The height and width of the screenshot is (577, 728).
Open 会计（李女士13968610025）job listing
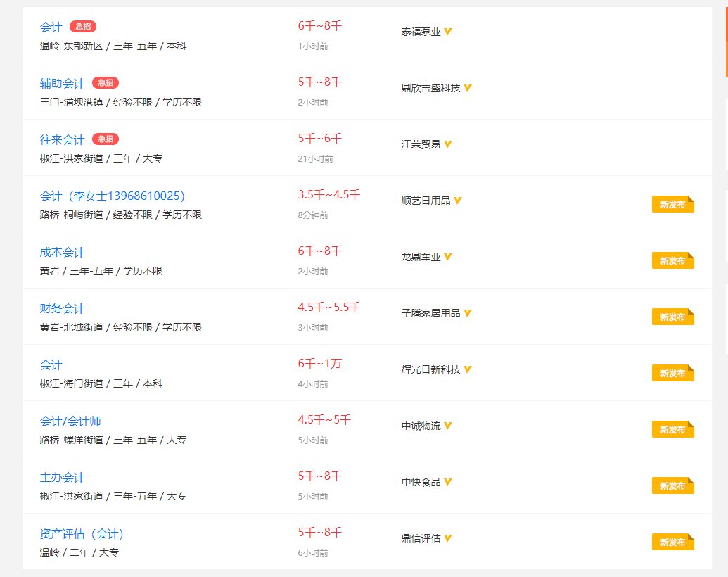tap(113, 196)
